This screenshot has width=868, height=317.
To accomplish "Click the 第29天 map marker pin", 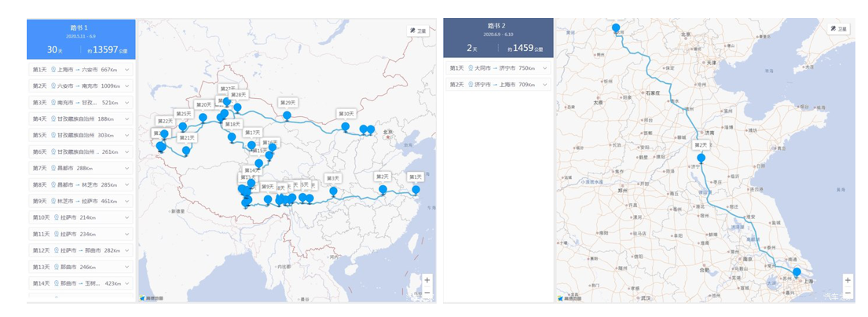I will (287, 115).
